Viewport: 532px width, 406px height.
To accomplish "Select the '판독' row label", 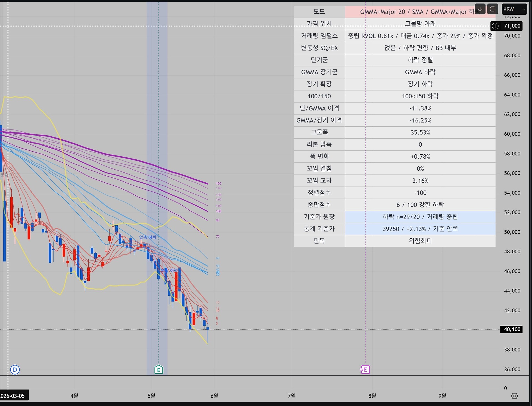I will coord(319,241).
